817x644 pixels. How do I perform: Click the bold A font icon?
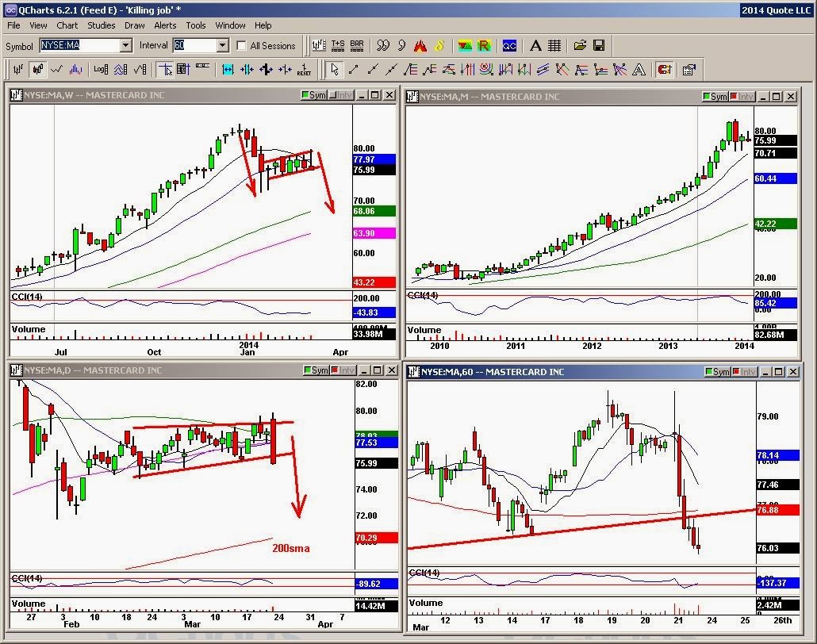pyautogui.click(x=535, y=46)
